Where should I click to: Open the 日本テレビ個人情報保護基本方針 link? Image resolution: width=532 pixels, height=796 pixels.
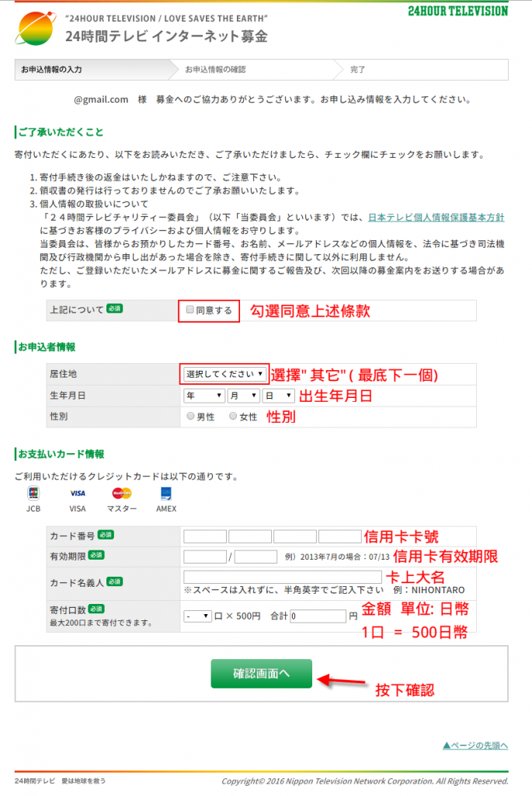436,218
